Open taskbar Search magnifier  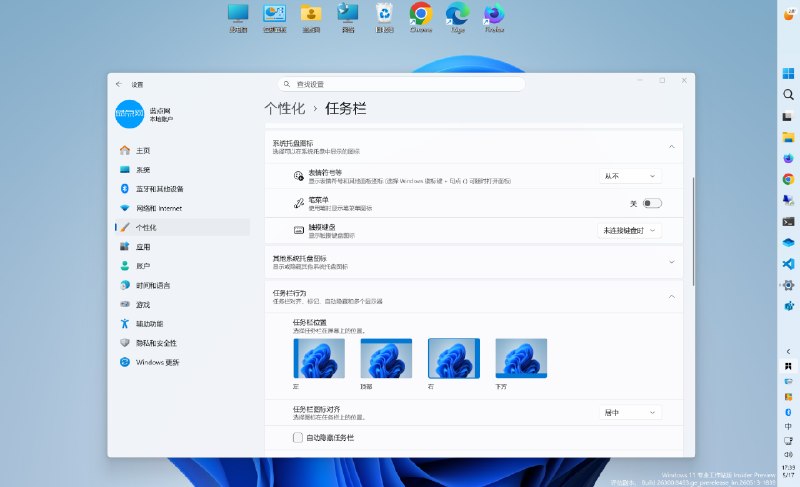coord(788,94)
